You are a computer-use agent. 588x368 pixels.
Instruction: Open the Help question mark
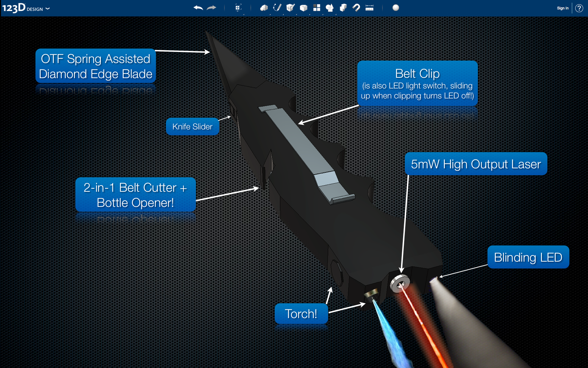(x=579, y=8)
